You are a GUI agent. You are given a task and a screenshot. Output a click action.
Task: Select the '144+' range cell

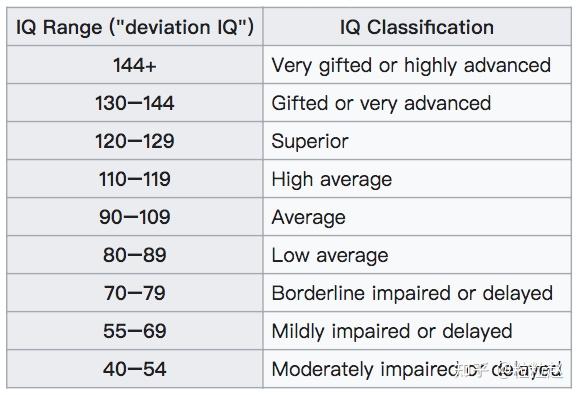click(x=135, y=65)
